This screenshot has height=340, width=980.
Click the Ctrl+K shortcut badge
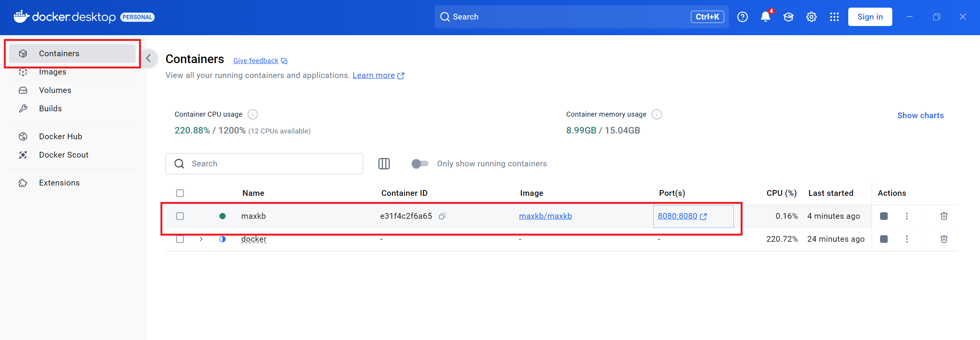click(707, 17)
